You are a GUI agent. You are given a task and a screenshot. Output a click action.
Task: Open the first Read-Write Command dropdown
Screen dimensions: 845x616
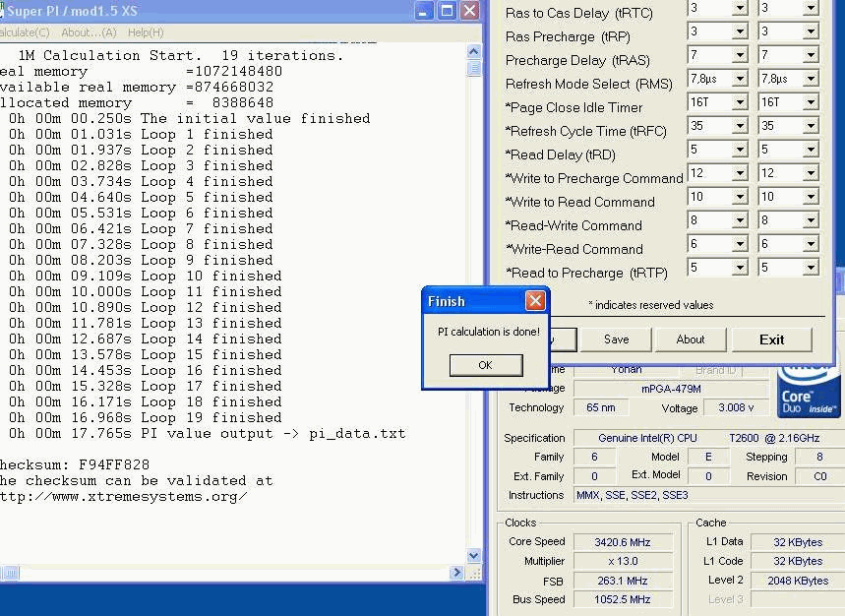point(740,221)
